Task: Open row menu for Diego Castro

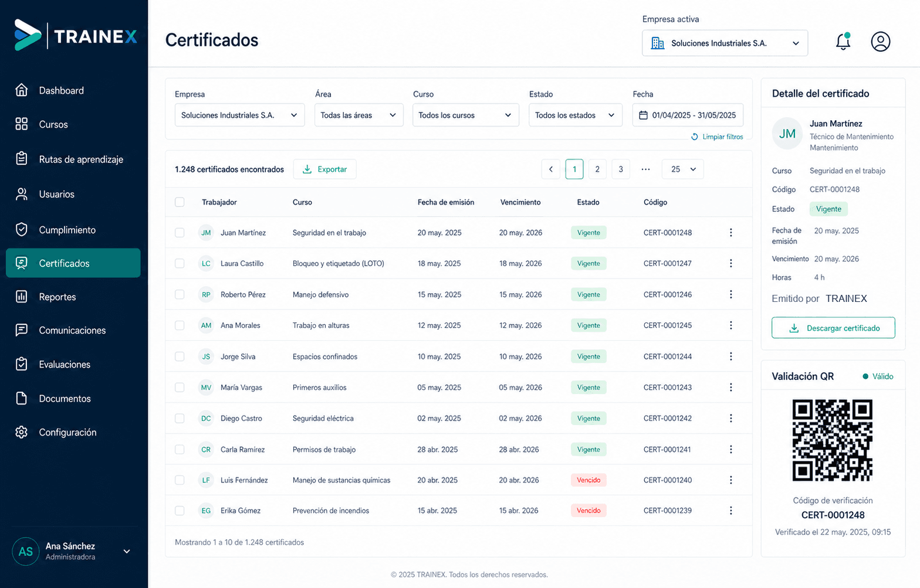Action: tap(730, 419)
